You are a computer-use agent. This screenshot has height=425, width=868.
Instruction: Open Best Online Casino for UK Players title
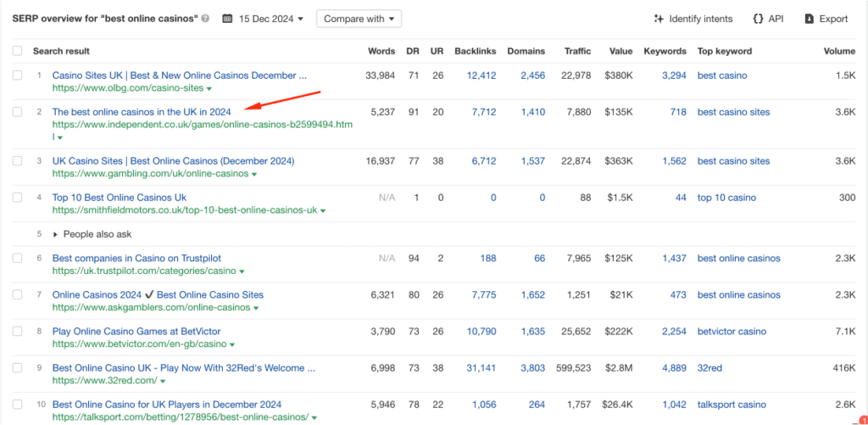coord(167,405)
